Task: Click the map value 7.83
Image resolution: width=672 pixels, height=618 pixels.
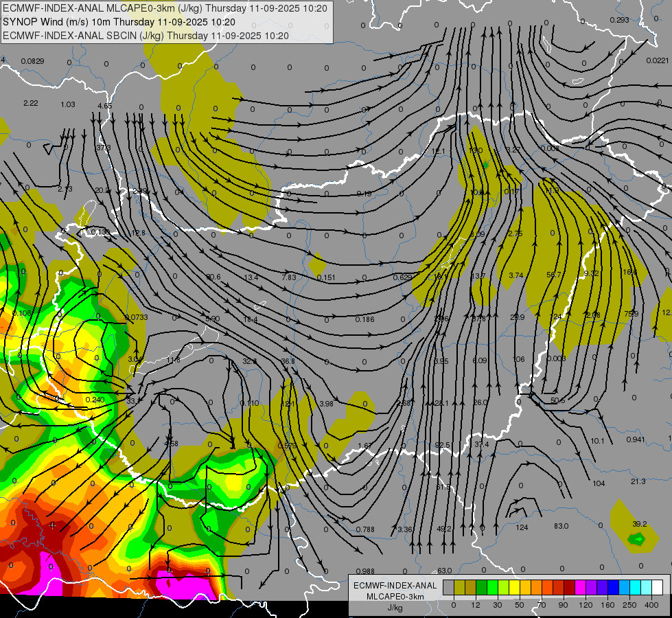Action: coord(289,277)
